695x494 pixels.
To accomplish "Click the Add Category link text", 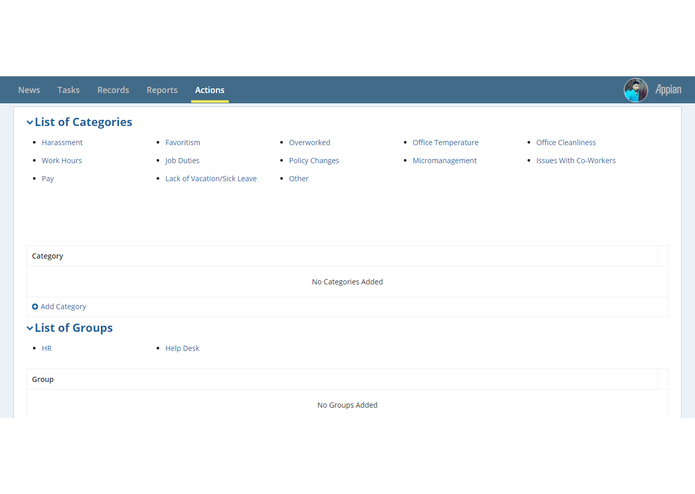I will 63,307.
